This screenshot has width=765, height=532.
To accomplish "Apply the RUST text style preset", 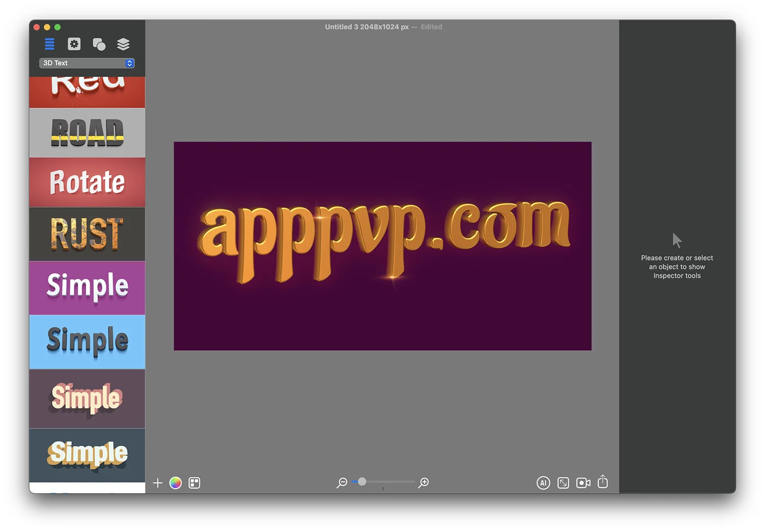I will (x=87, y=234).
